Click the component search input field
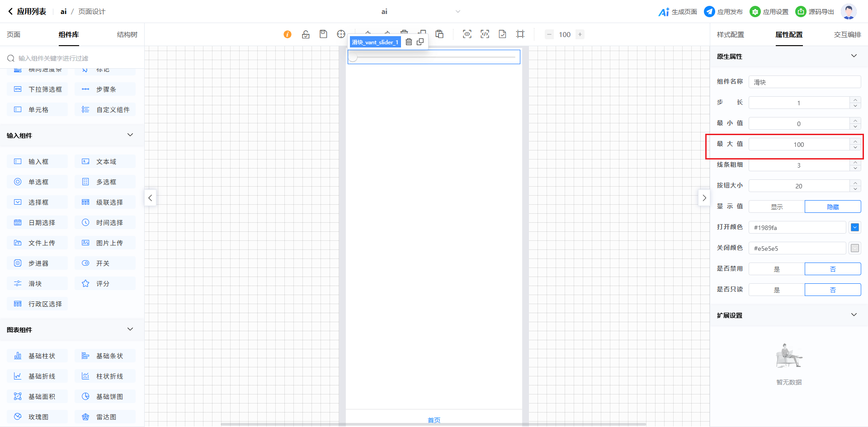This screenshot has height=427, width=868. coord(72,58)
